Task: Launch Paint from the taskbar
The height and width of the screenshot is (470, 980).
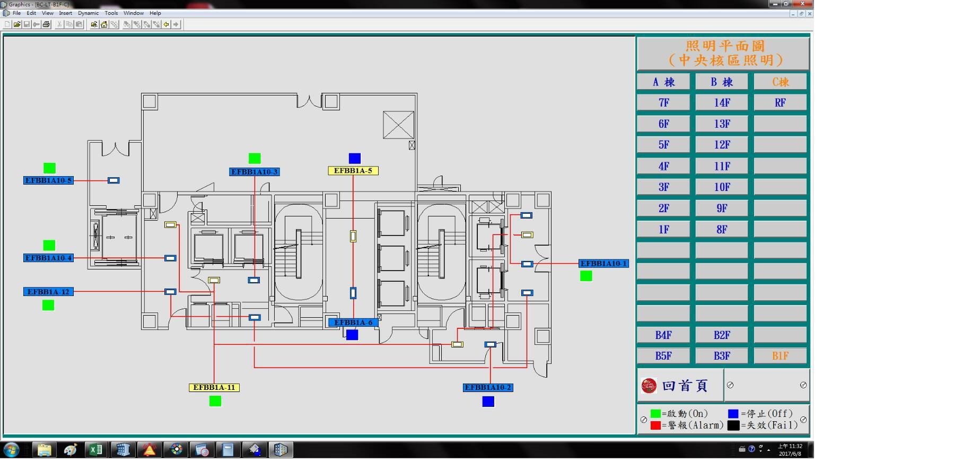Action: pyautogui.click(x=70, y=450)
